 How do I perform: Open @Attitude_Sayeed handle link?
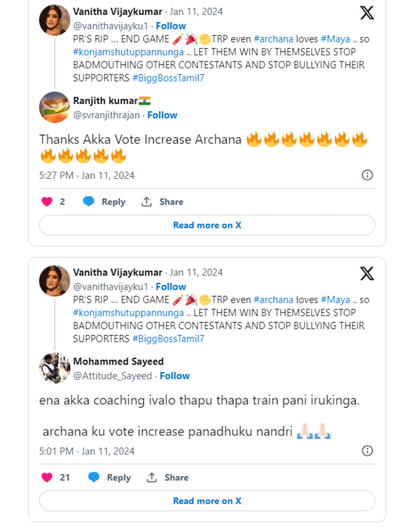click(112, 375)
